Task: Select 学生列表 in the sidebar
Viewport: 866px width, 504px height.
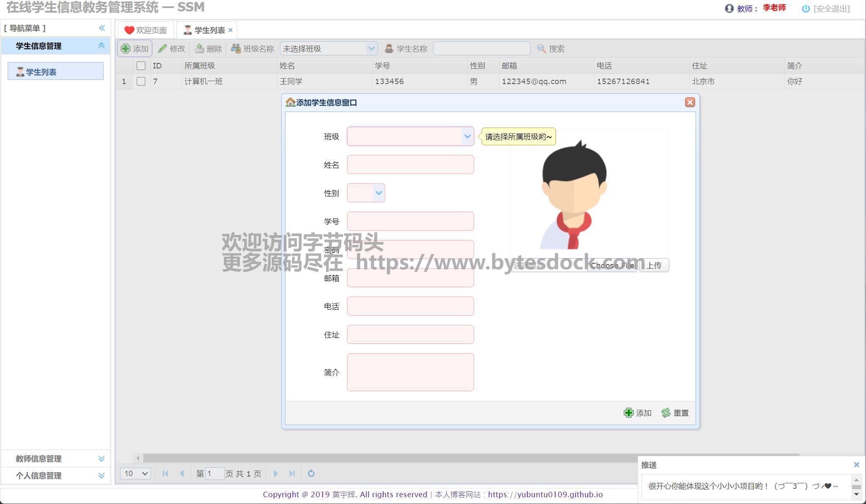Action: click(x=41, y=72)
